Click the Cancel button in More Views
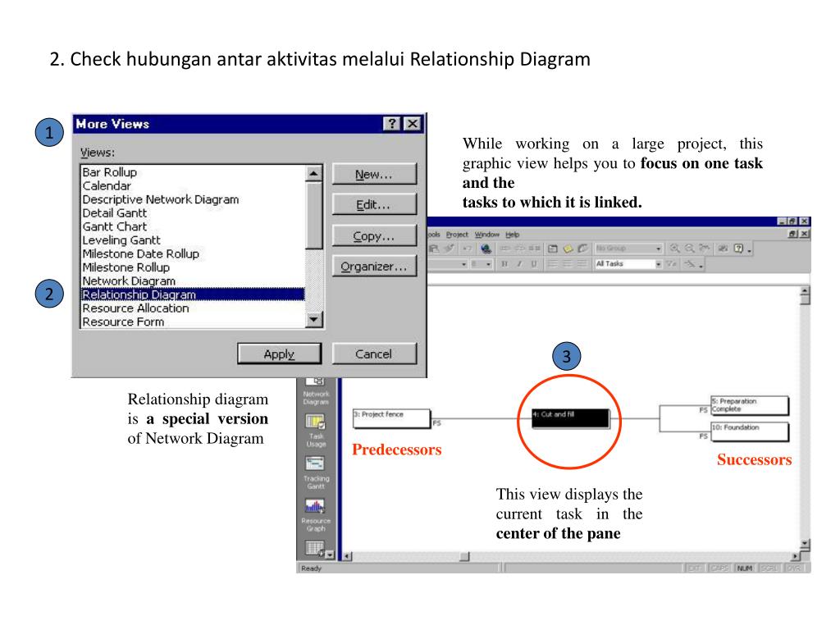Screen dimensions: 840x630 (x=374, y=354)
